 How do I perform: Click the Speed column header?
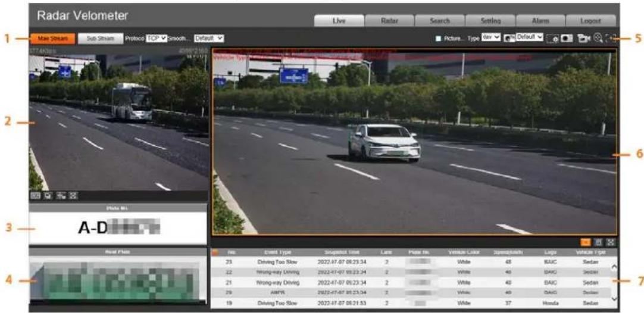pos(508,252)
